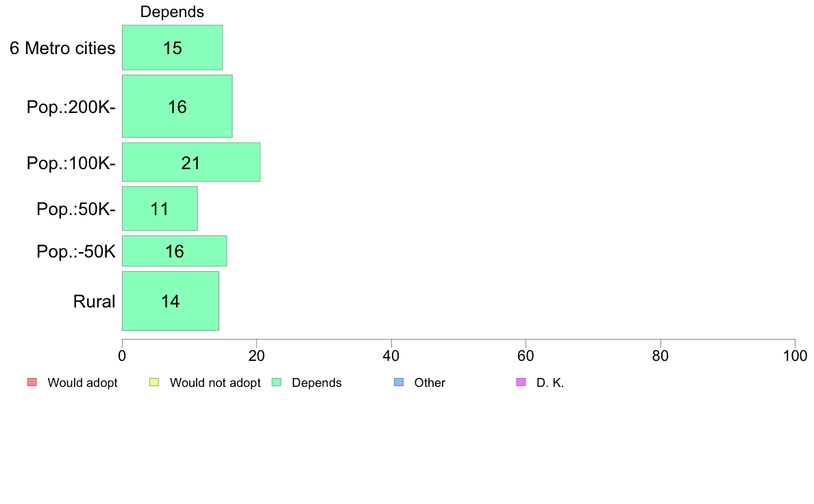Click the Other legend label
This screenshot has height=504, width=814.
click(x=430, y=383)
